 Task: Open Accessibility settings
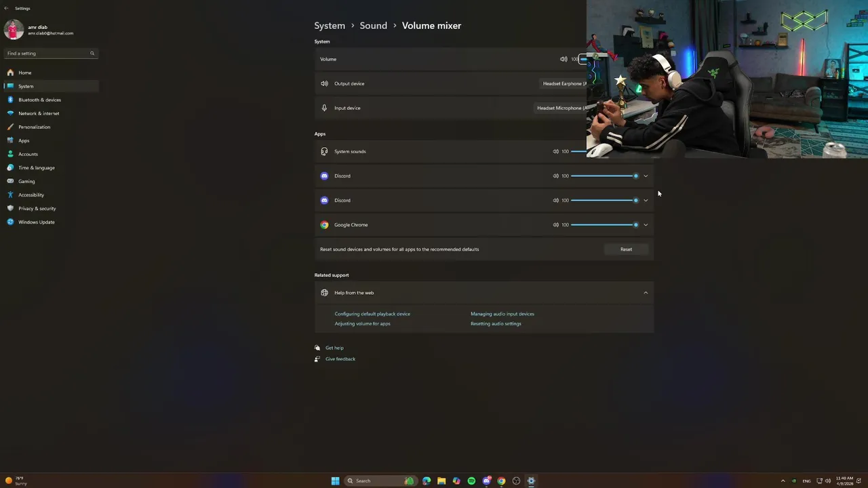click(x=51, y=195)
